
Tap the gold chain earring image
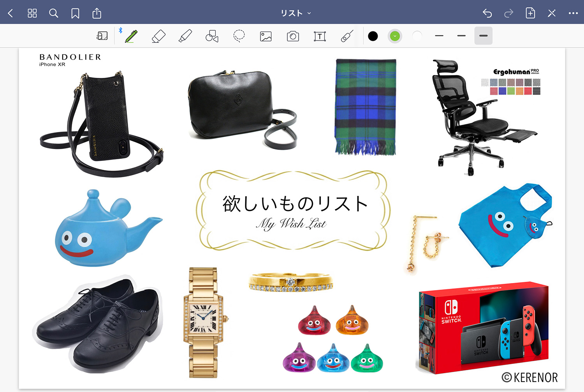pyautogui.click(x=426, y=244)
